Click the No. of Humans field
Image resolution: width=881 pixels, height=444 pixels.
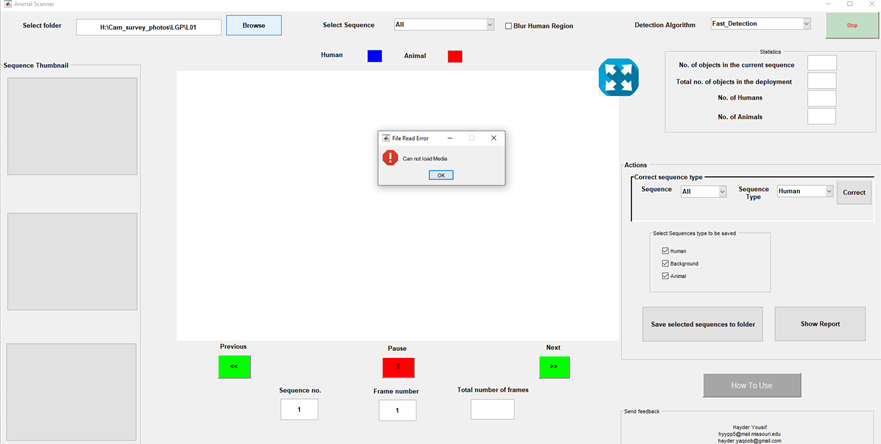(x=822, y=98)
